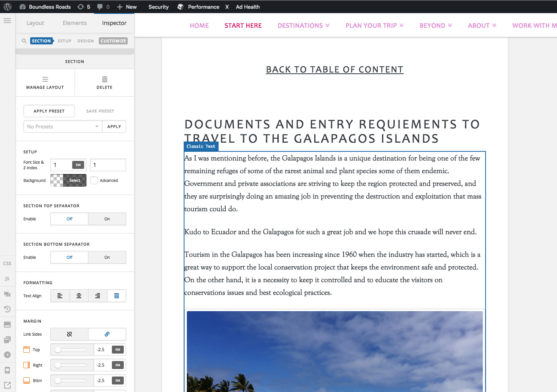Turn On the section bottom separator
Viewport: 557px width, 392px height.
click(x=107, y=257)
